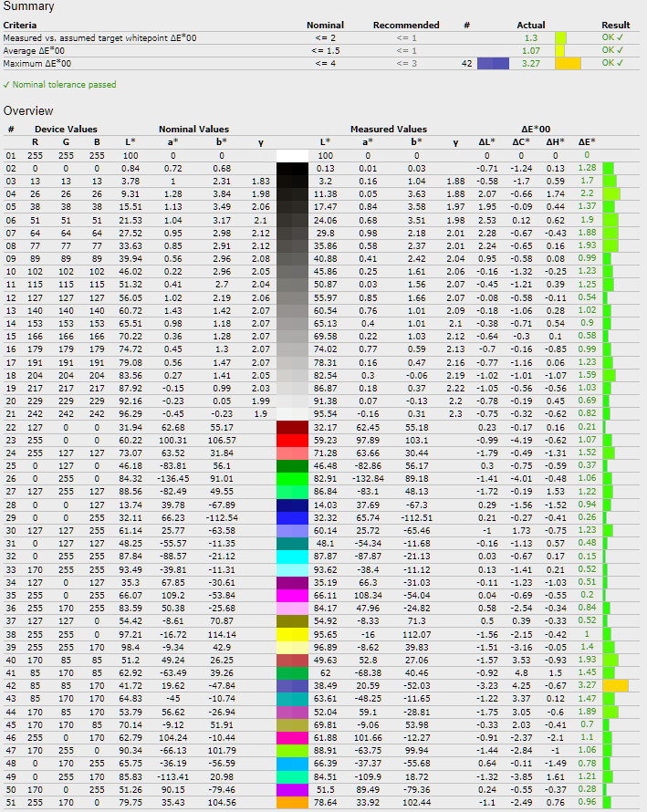Pick the cyan swatch in row 32
The image size is (647, 812).
(x=292, y=555)
